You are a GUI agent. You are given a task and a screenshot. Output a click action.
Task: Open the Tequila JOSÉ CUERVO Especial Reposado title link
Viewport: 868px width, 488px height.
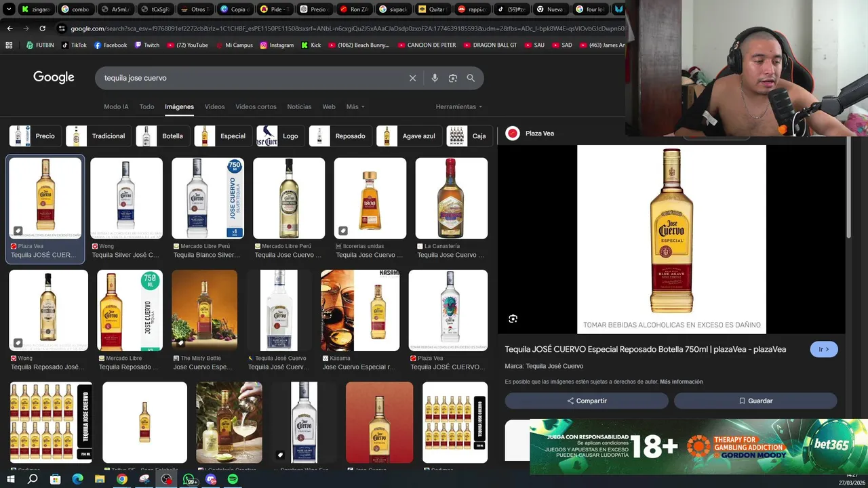[x=645, y=349]
